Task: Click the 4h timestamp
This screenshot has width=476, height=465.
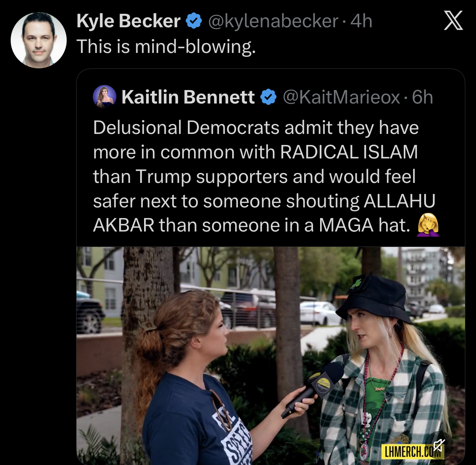Action: pos(362,21)
